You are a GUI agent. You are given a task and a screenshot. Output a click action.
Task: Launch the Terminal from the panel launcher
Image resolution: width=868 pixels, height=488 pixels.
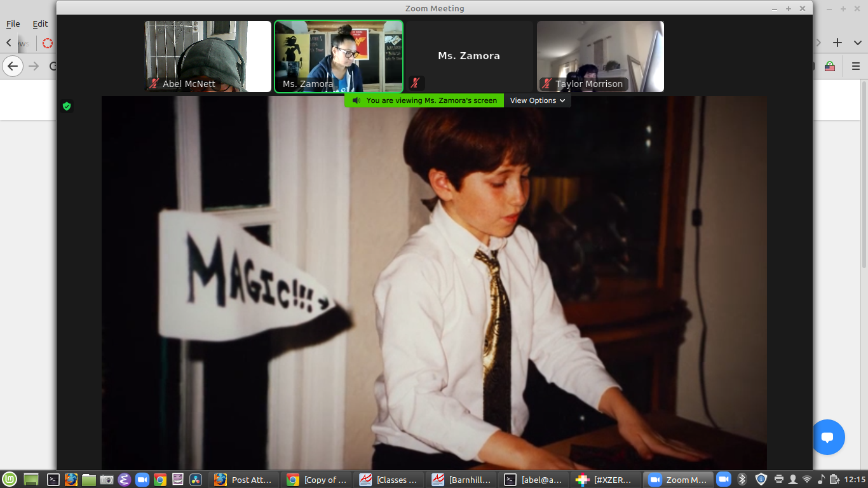coord(53,480)
